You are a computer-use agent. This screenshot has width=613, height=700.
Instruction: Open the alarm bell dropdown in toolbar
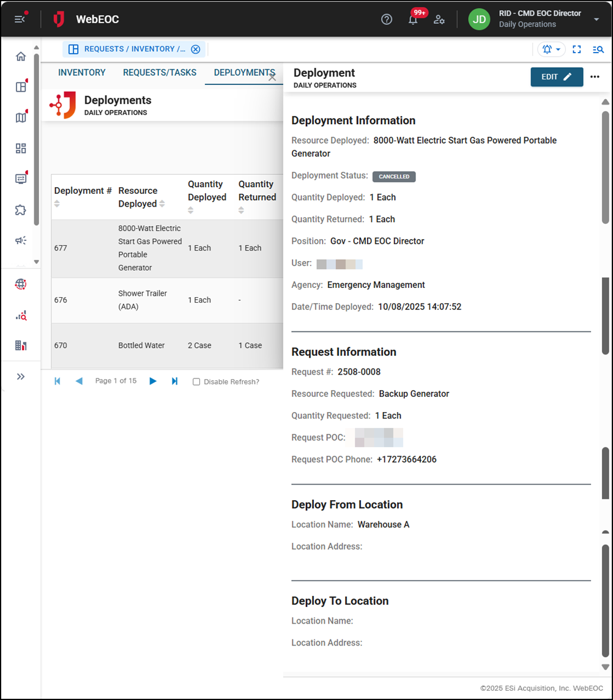pyautogui.click(x=551, y=49)
